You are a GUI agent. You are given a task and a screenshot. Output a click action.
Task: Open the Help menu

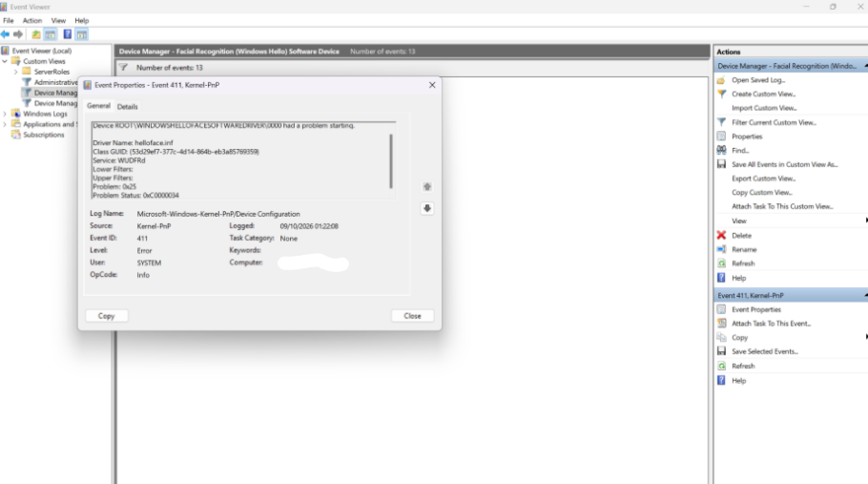[x=81, y=20]
